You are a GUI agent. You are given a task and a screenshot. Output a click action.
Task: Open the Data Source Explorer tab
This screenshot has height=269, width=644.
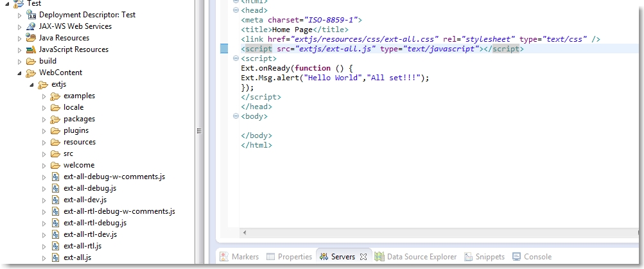tap(415, 257)
